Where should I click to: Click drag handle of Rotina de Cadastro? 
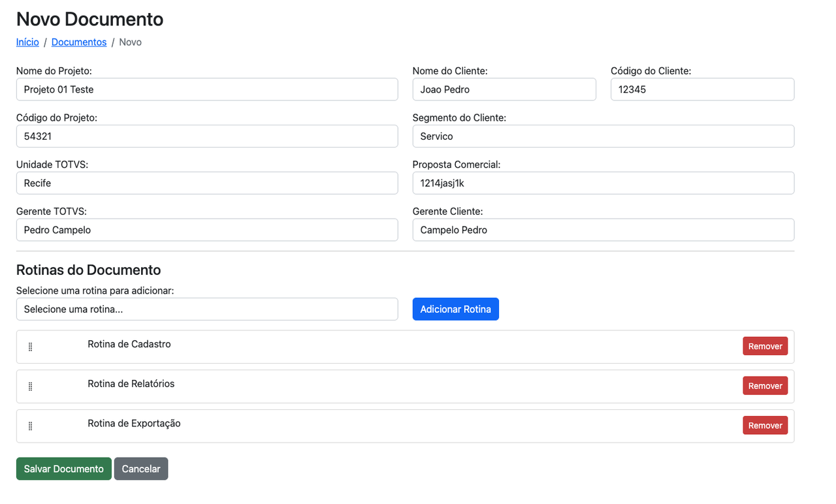pos(30,347)
